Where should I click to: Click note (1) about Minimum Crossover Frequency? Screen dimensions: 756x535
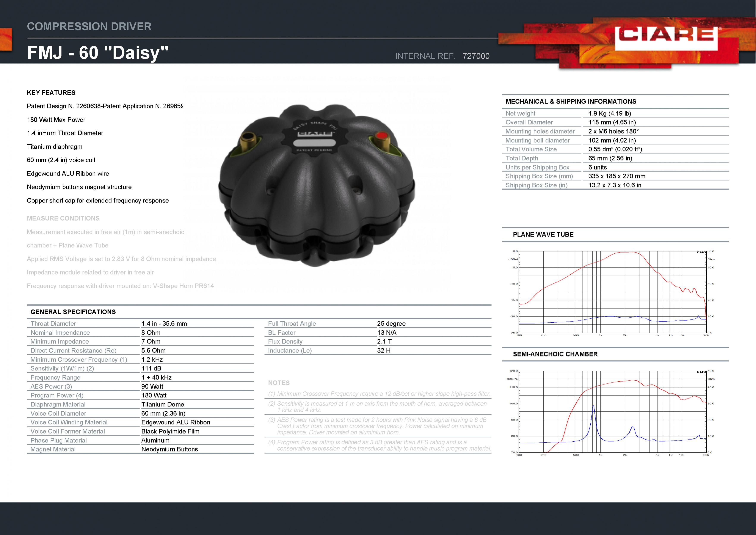(379, 394)
